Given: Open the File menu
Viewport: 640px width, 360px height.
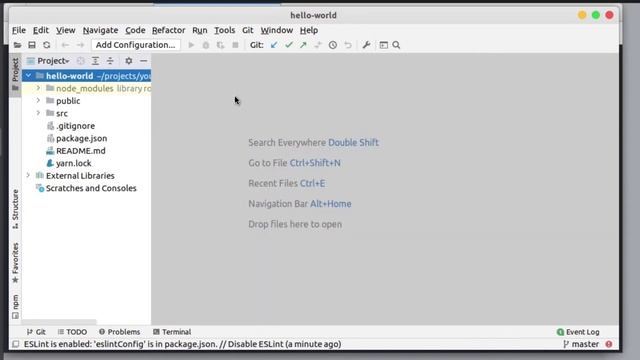Looking at the screenshot, I should point(19,30).
